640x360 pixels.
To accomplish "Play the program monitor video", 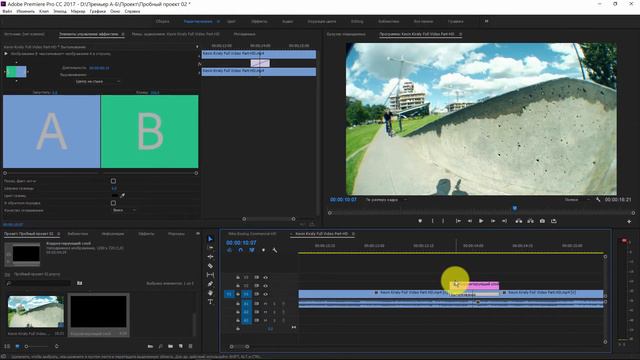I will pos(481,221).
